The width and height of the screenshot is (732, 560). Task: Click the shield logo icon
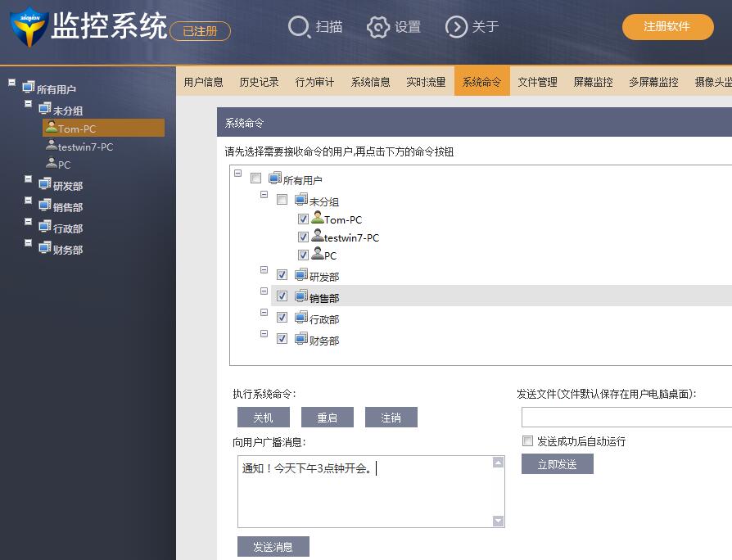point(28,29)
